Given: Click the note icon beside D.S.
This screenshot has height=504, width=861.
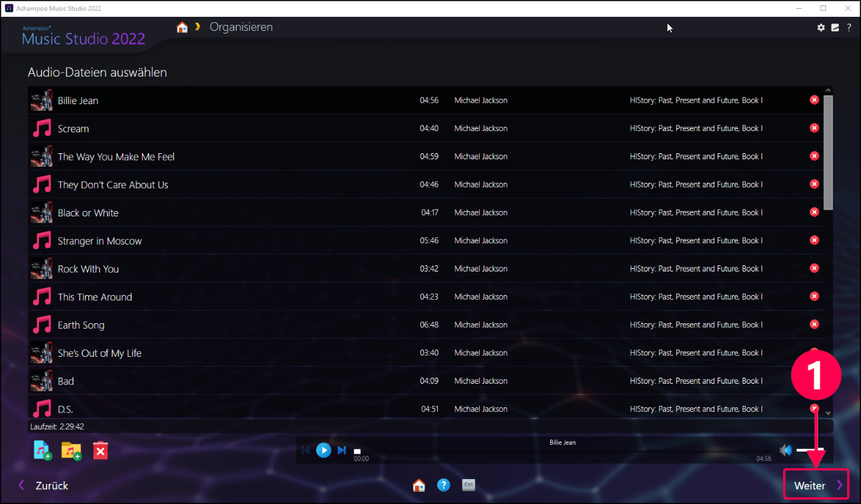Looking at the screenshot, I should click(x=42, y=409).
